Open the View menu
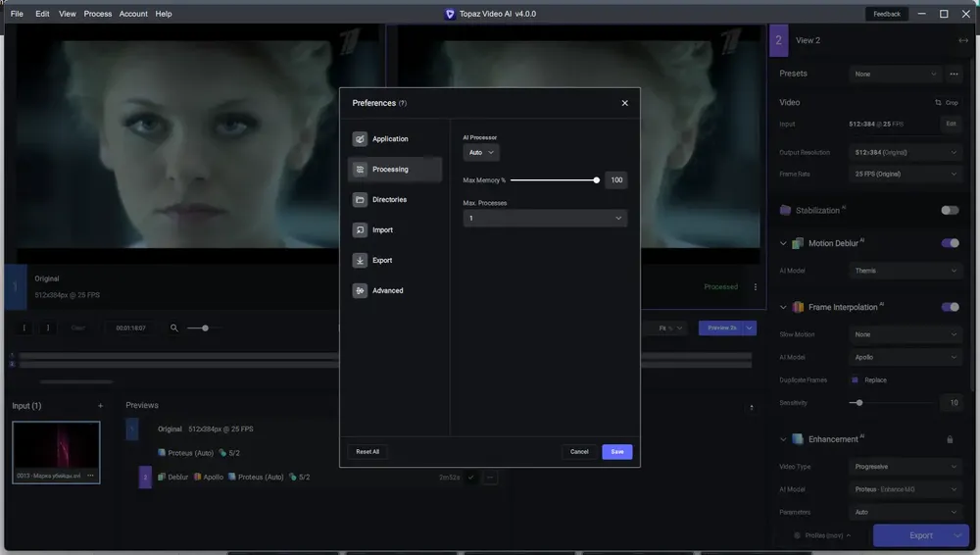Viewport: 980px width, 555px height. [68, 14]
